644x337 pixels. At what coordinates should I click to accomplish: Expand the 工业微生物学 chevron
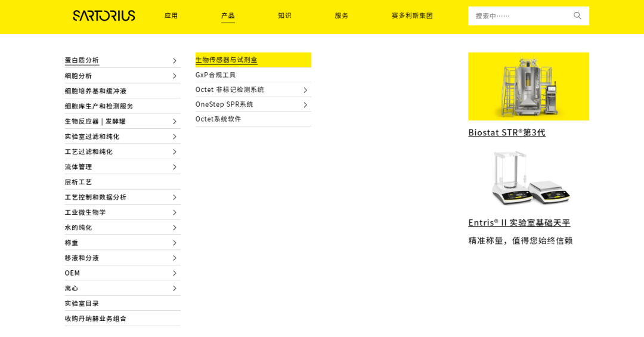(x=175, y=212)
